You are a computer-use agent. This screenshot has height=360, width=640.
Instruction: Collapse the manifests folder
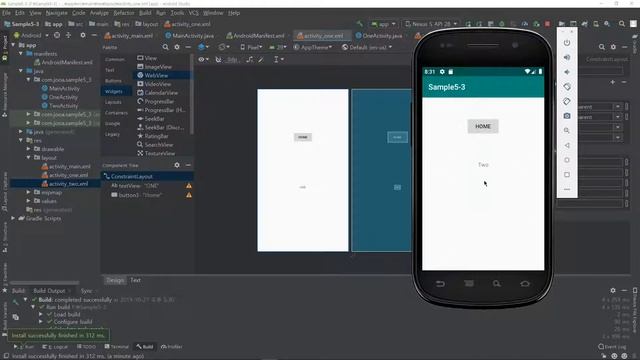tap(20, 53)
